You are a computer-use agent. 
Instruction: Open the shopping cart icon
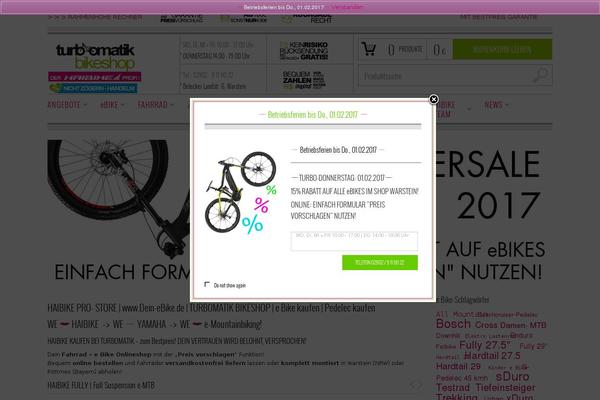click(369, 49)
